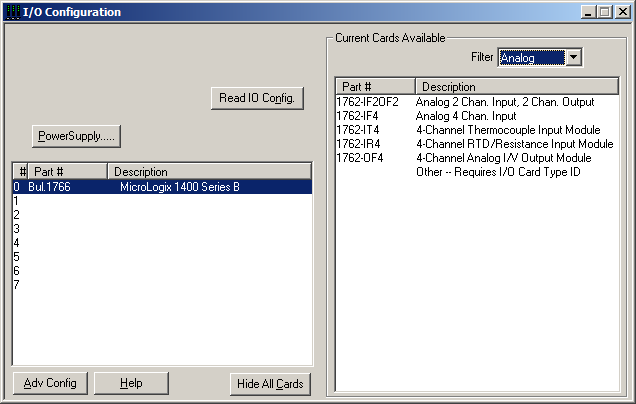Select slot 2 in the rack list
This screenshot has width=636, height=404.
(162, 215)
